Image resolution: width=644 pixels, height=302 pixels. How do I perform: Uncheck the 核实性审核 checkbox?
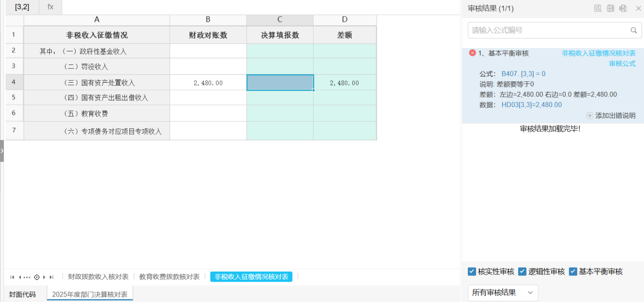(472, 272)
